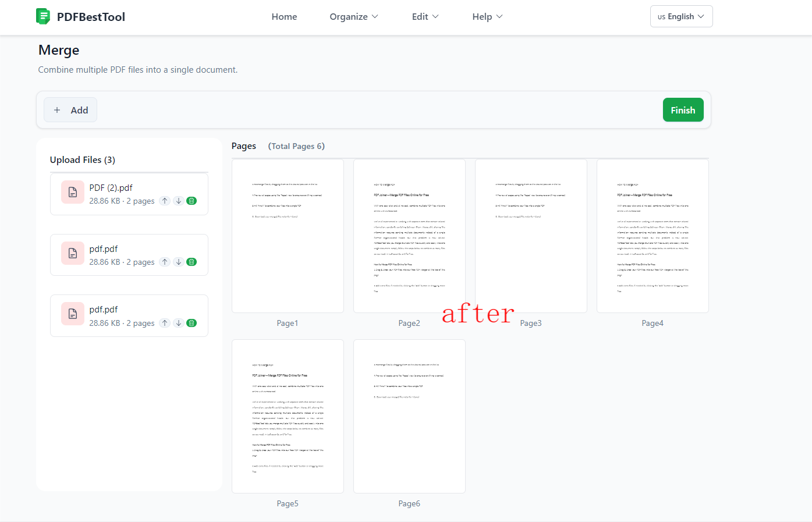This screenshot has height=522, width=812.
Task: Expand the Organize dropdown menu
Action: [x=353, y=17]
